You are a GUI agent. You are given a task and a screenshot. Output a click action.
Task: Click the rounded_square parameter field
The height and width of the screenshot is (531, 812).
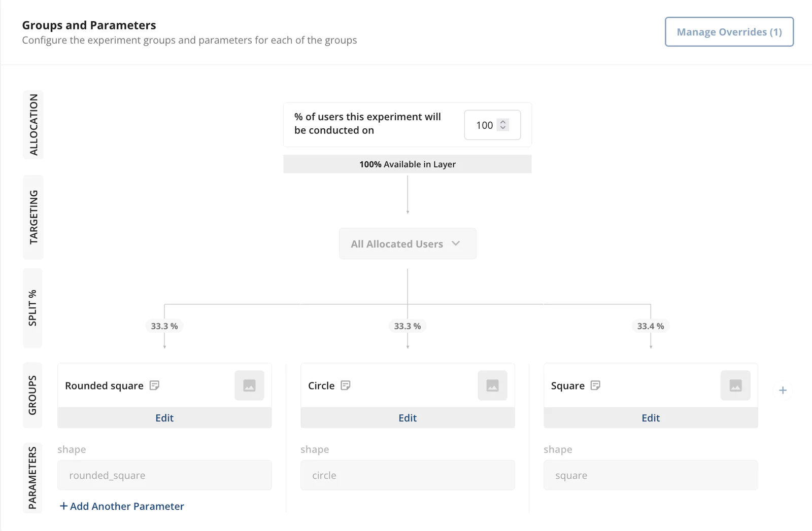click(x=164, y=475)
